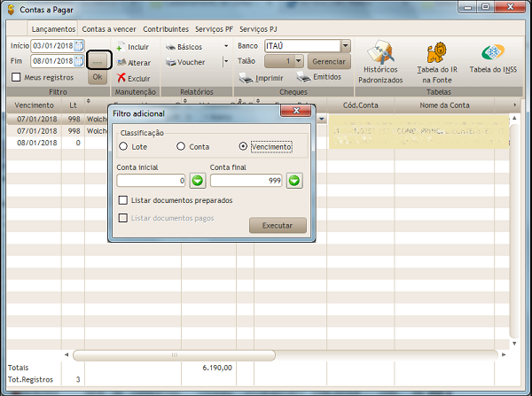Toggle Listar documentos pagos checkbox
Viewport: 532px width, 396px height.
tap(123, 218)
